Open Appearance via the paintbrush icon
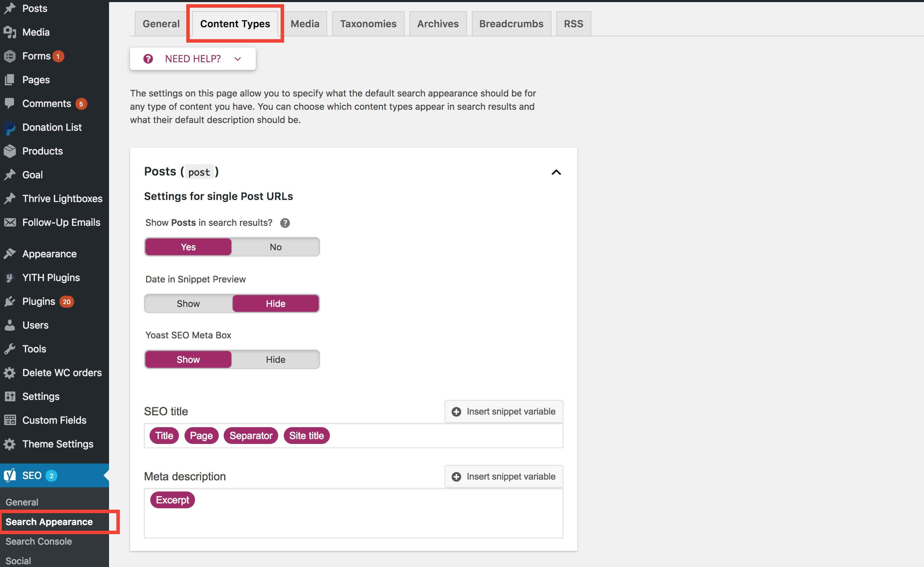The height and width of the screenshot is (567, 924). pyautogui.click(x=10, y=253)
